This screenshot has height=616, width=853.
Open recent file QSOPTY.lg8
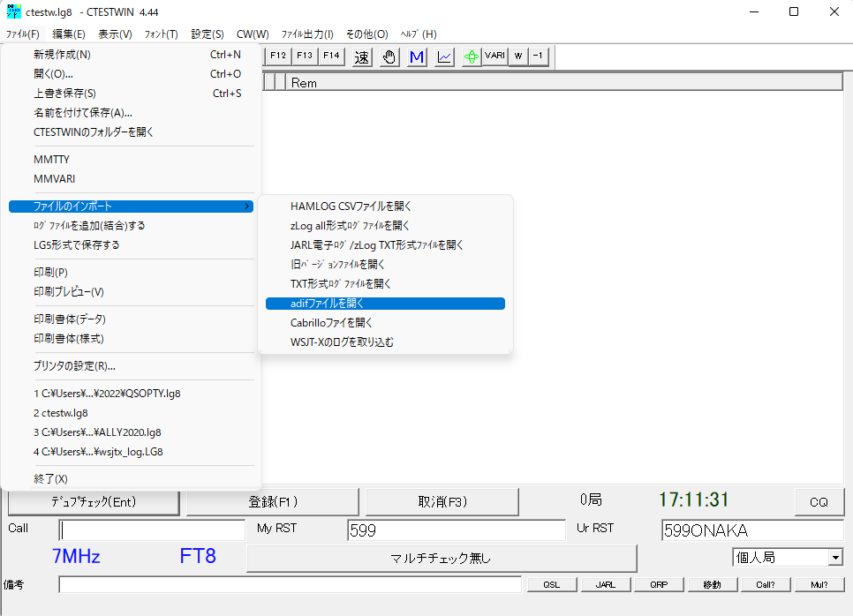131,394
